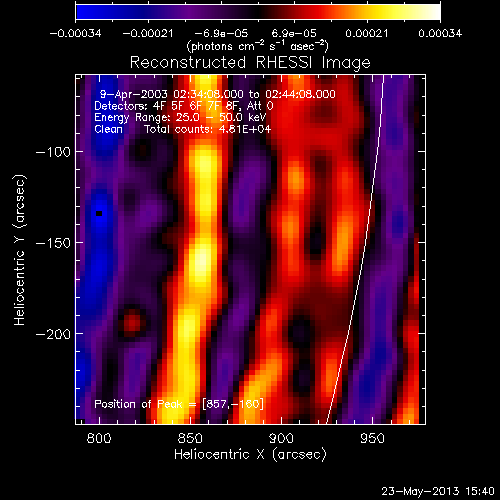This screenshot has width=500, height=500.
Task: Click the X axis tick label '900'
Action: pyautogui.click(x=281, y=438)
